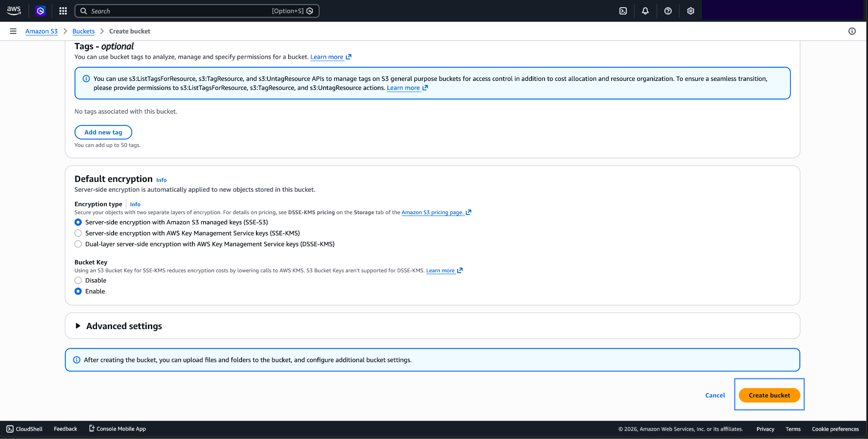This screenshot has width=868, height=439.
Task: Open Cookie preferences in footer
Action: (x=835, y=429)
